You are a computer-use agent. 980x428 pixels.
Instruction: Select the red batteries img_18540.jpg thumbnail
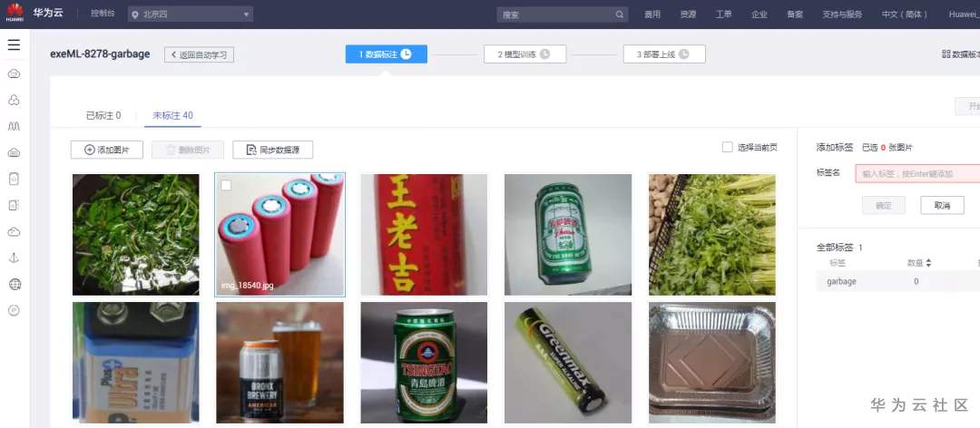tap(279, 234)
